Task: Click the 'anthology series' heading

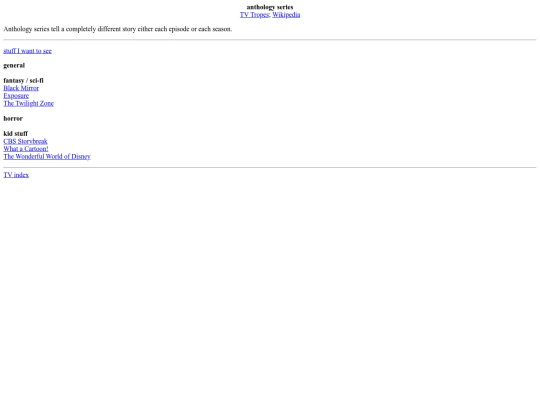Action: click(x=270, y=7)
